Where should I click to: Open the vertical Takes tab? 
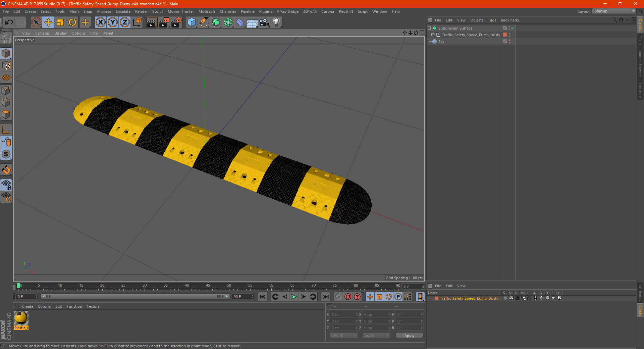[640, 40]
